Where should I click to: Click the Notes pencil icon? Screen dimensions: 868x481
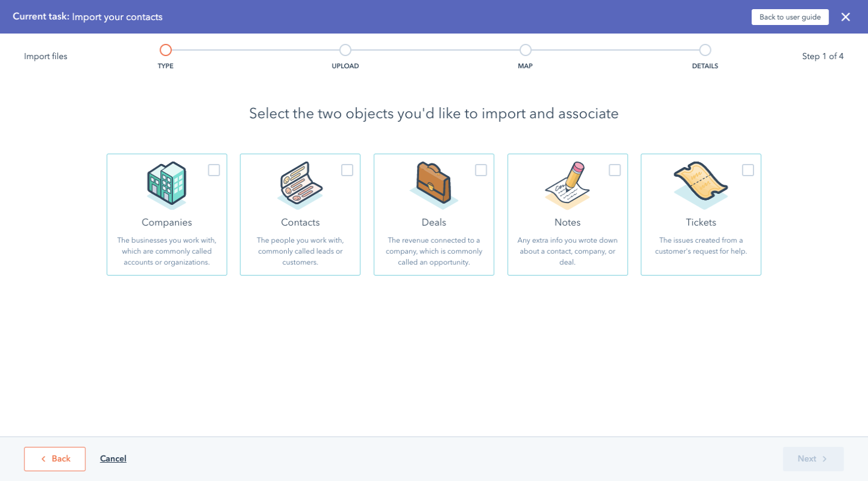pyautogui.click(x=567, y=185)
